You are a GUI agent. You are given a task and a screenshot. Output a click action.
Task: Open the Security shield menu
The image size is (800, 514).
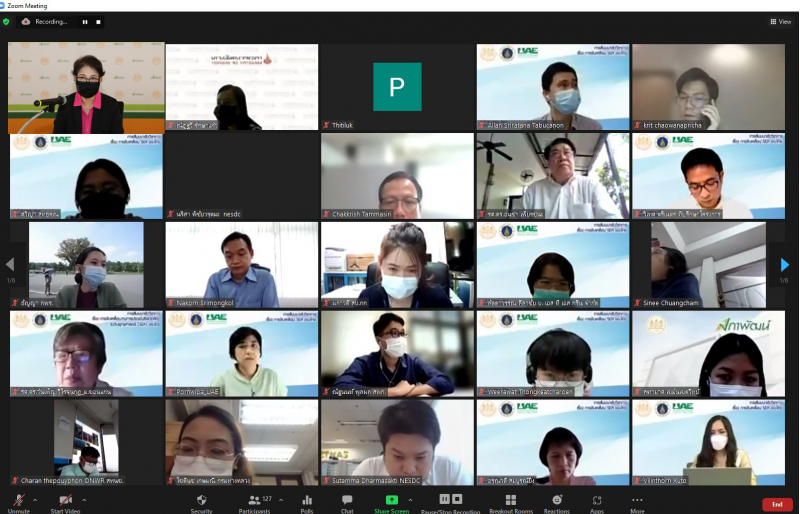point(202,503)
